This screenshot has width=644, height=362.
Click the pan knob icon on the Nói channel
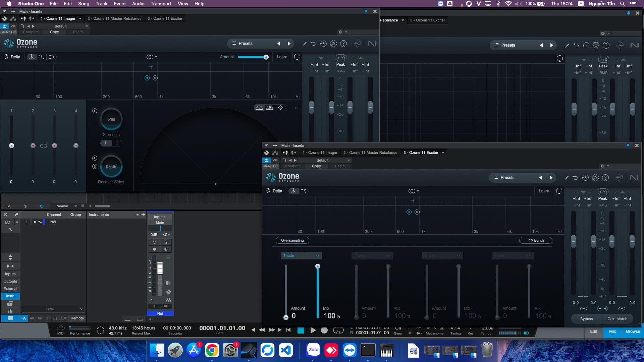point(168,292)
